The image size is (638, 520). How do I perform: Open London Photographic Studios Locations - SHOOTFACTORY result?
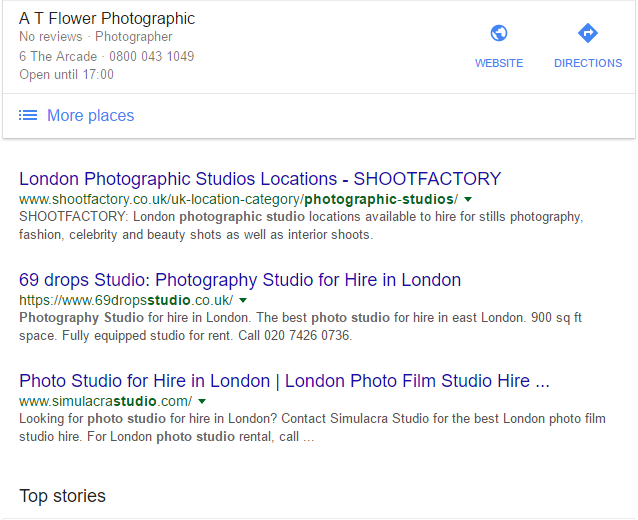pyautogui.click(x=260, y=179)
